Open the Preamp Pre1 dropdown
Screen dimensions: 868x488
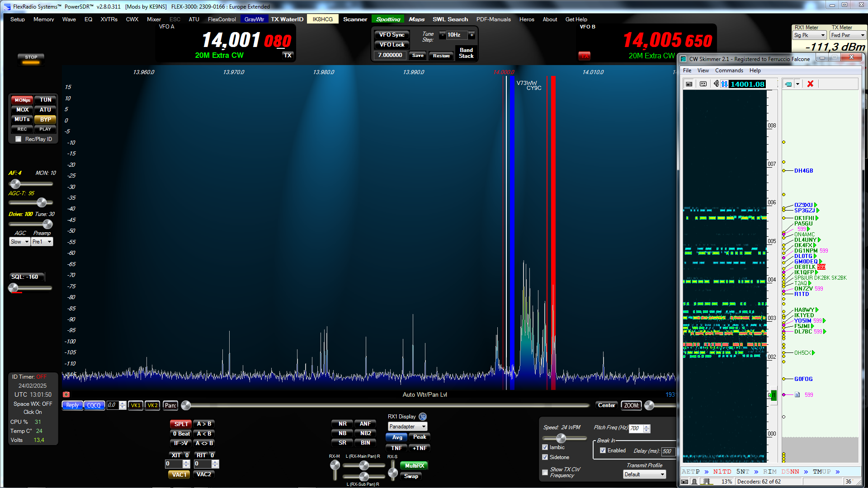tap(42, 242)
